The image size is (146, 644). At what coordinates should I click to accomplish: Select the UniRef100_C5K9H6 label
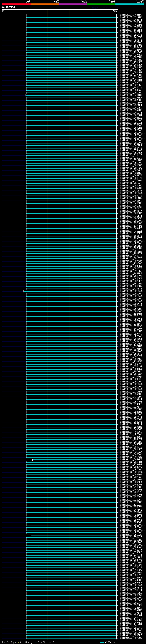(x=131, y=128)
